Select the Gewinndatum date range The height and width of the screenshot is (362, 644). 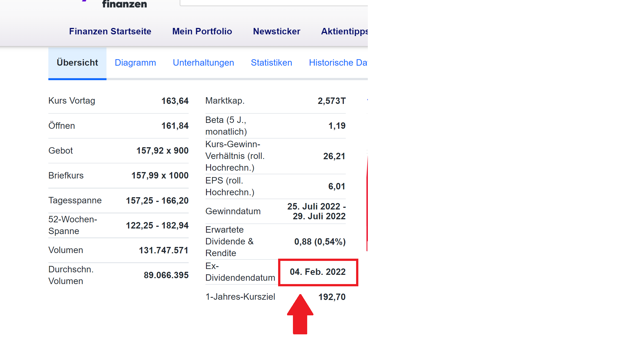(317, 211)
